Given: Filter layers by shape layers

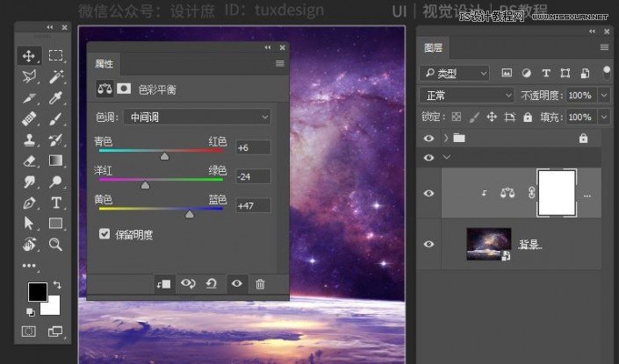Looking at the screenshot, I should 565,73.
